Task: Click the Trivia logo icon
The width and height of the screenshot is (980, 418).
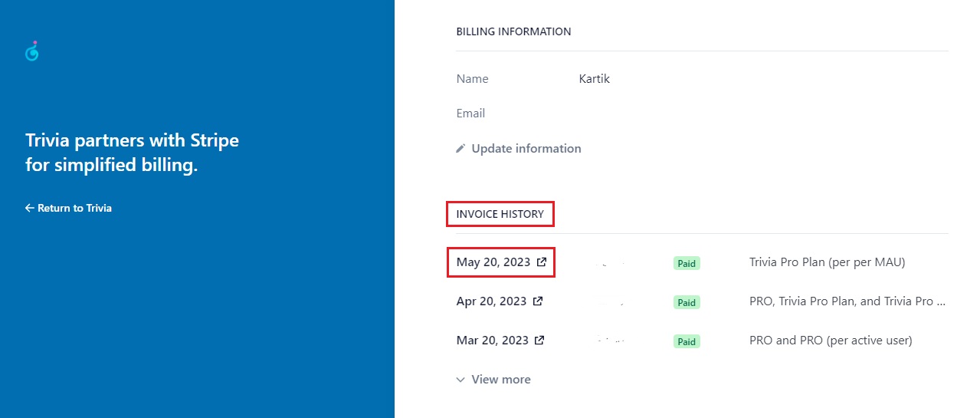Action: click(32, 51)
